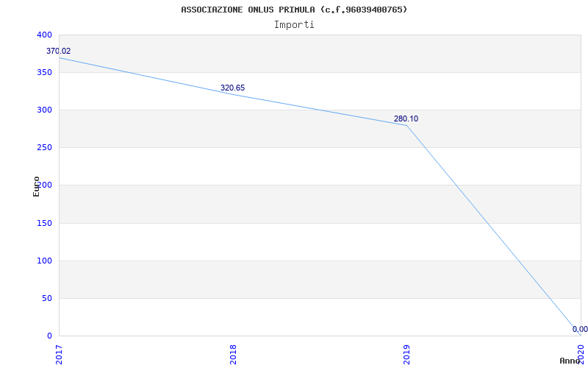The height and width of the screenshot is (368, 588).
Task: Click the 2017 x-axis year label
Action: 60,353
